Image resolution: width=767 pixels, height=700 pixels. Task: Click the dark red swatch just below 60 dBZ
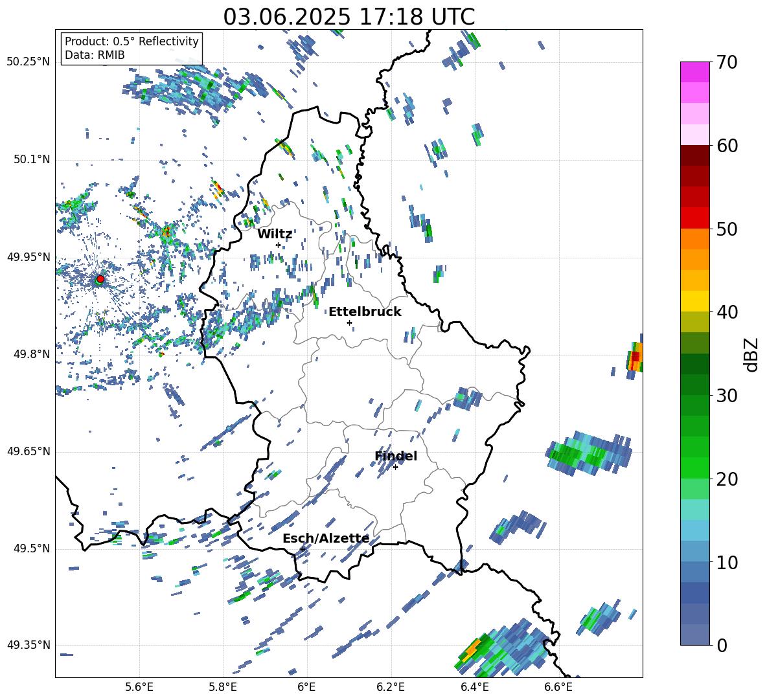pyautogui.click(x=694, y=155)
